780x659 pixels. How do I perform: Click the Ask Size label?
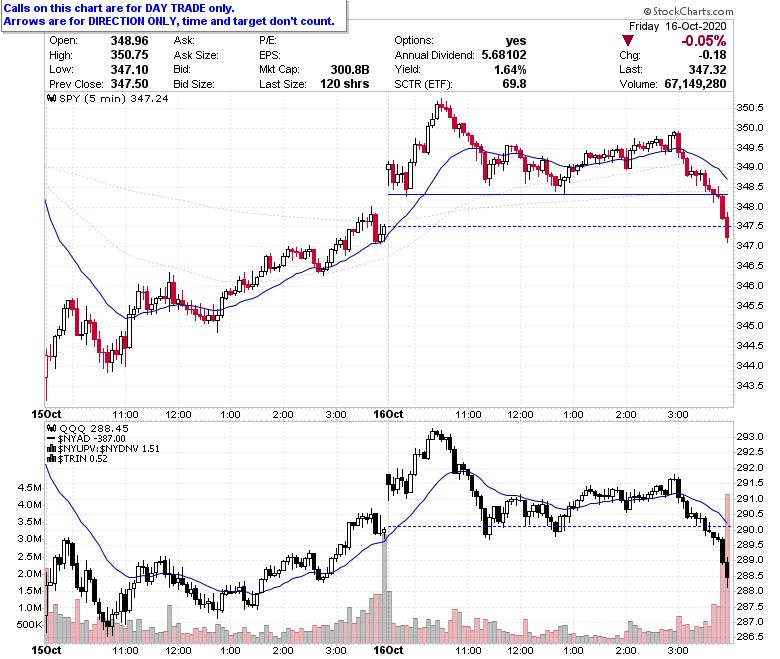(196, 55)
